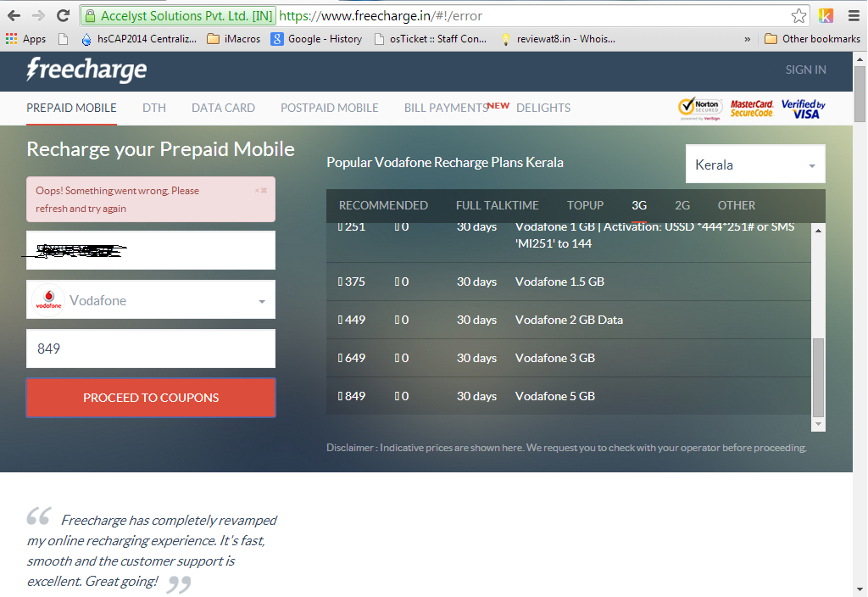Screen dimensions: 868x597
Task: Choose the 375 Vodafone 1.5 GB plan
Action: pos(569,282)
